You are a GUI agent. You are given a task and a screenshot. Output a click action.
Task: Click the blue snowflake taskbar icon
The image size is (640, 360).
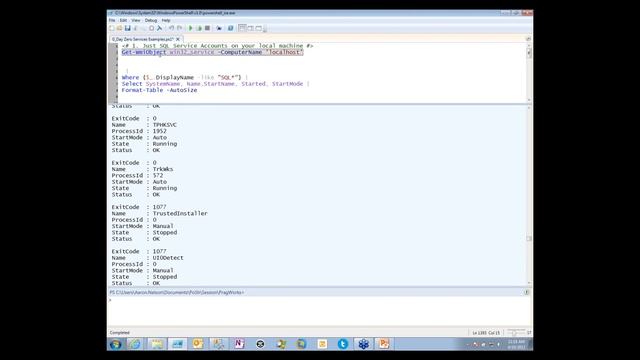(363, 344)
